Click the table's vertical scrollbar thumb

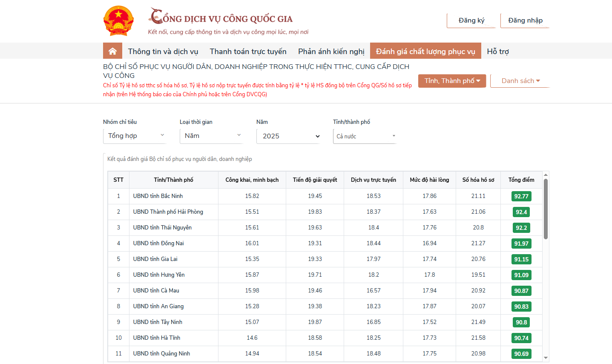[546, 209]
